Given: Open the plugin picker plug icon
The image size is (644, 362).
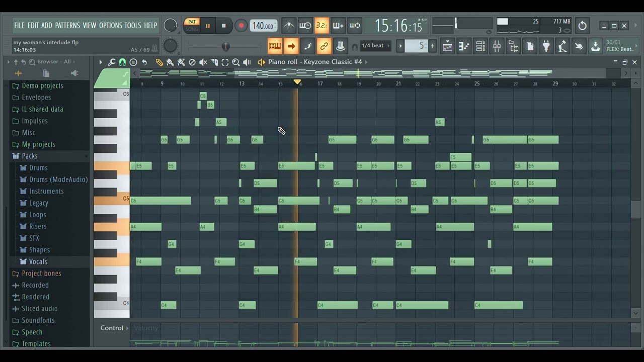Looking at the screenshot, I should coord(546,47).
